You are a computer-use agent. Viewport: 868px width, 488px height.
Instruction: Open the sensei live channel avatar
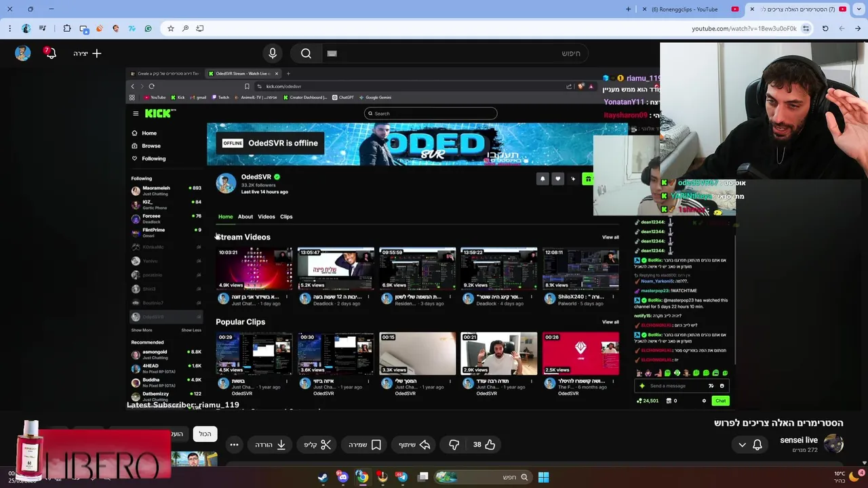pos(833,445)
